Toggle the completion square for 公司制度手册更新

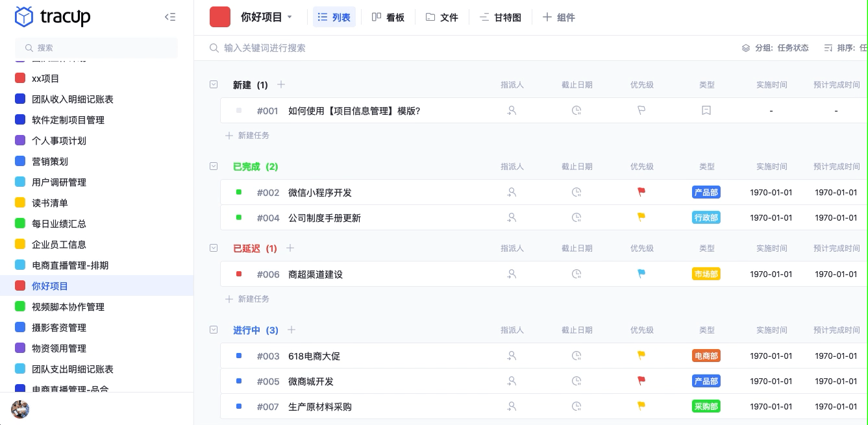tap(238, 217)
